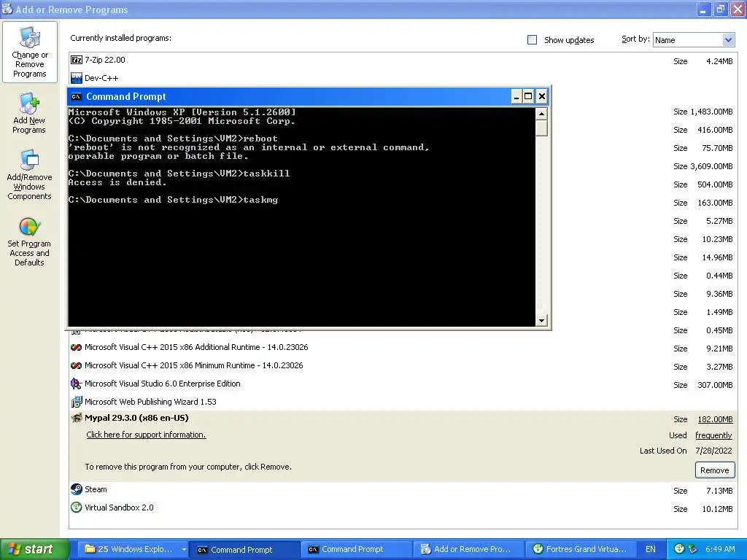Image resolution: width=747 pixels, height=560 pixels.
Task: Switch to second Command Prompt taskbar button
Action: 356,550
